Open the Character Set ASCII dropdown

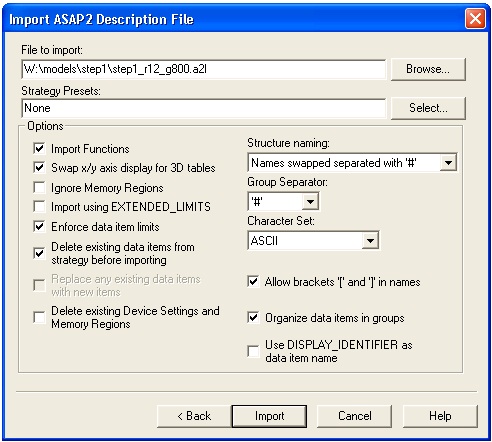[370, 240]
